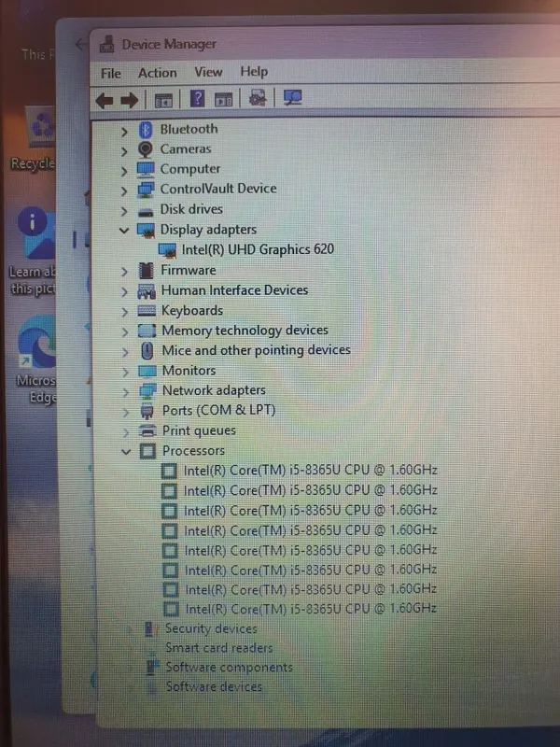The width and height of the screenshot is (560, 747).
Task: Select the Security devices label
Action: coord(211,628)
